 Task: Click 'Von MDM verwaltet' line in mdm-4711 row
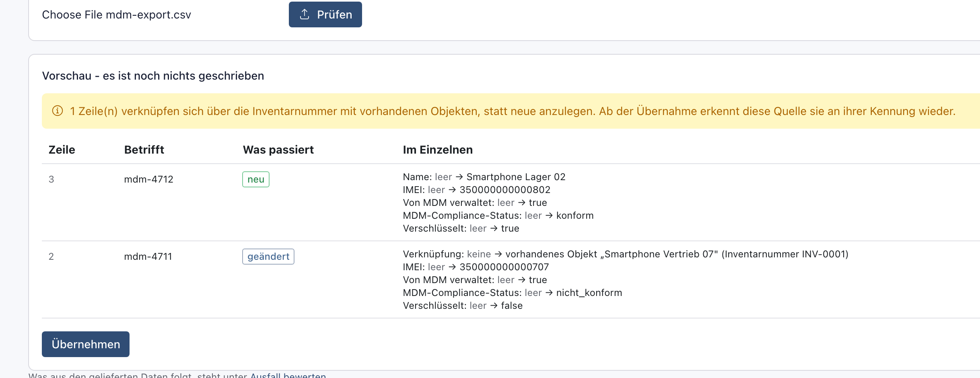pos(475,280)
